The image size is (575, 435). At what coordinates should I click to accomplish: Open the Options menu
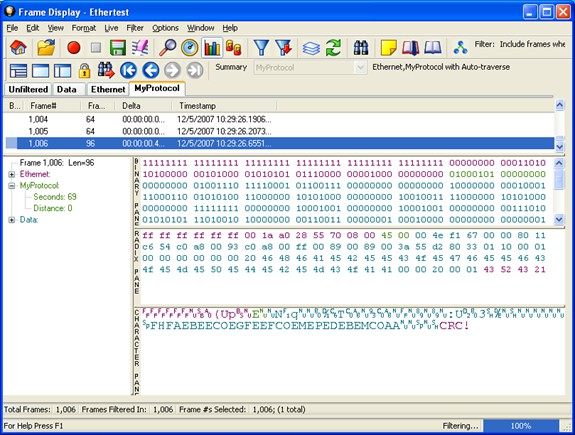(x=165, y=28)
